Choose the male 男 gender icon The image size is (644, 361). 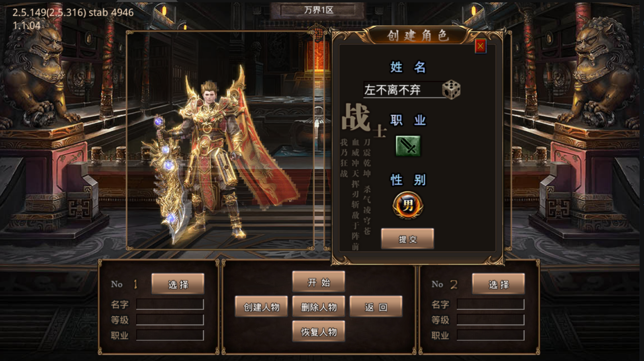(x=408, y=205)
